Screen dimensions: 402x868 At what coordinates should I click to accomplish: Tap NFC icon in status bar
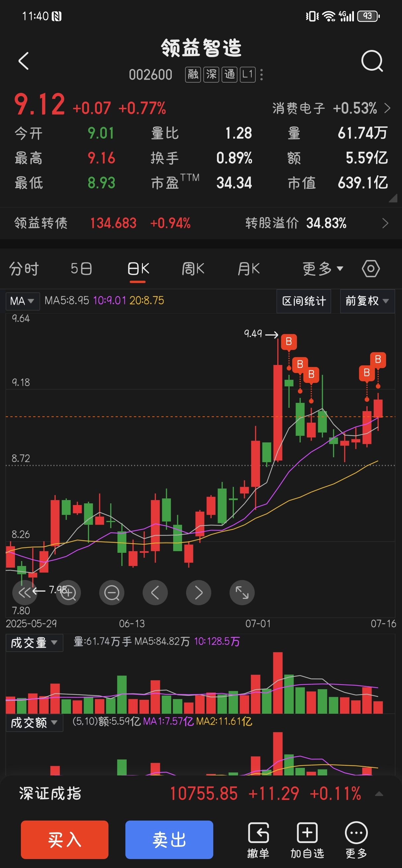(x=57, y=16)
